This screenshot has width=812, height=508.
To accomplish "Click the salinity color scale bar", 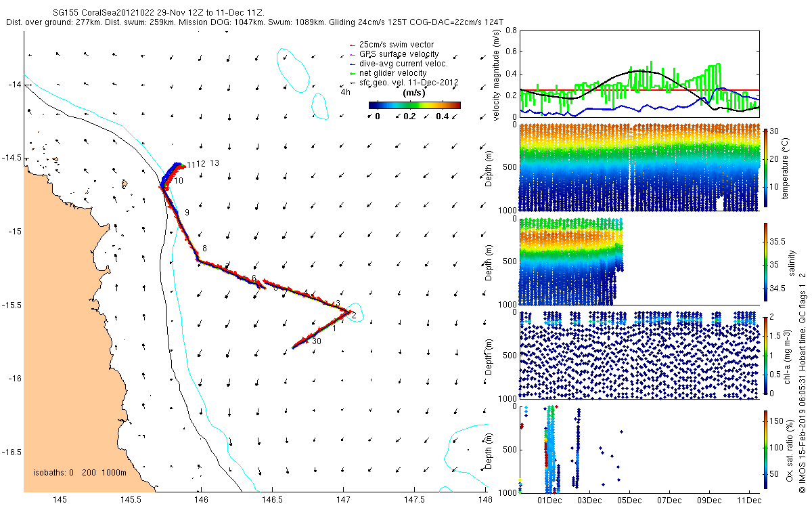I will [x=765, y=263].
